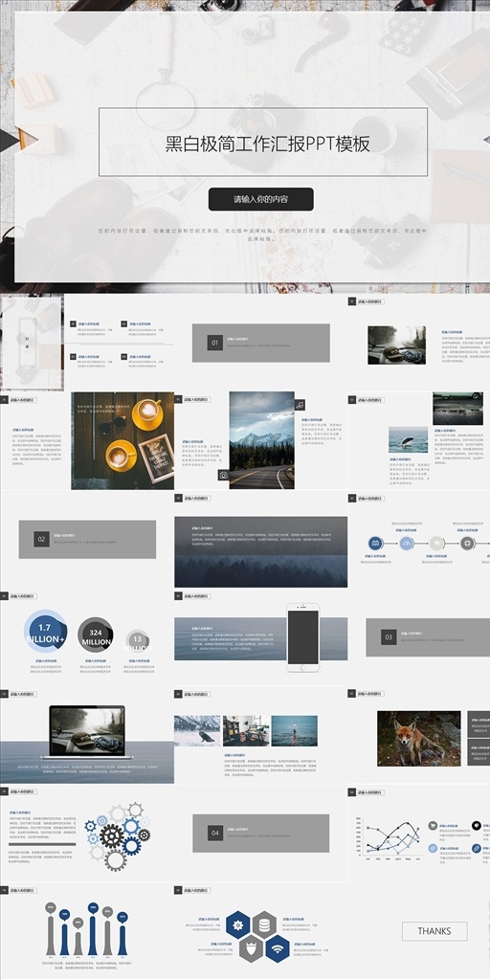Click the laptop mockup image
This screenshot has height=980, width=490.
(87, 732)
